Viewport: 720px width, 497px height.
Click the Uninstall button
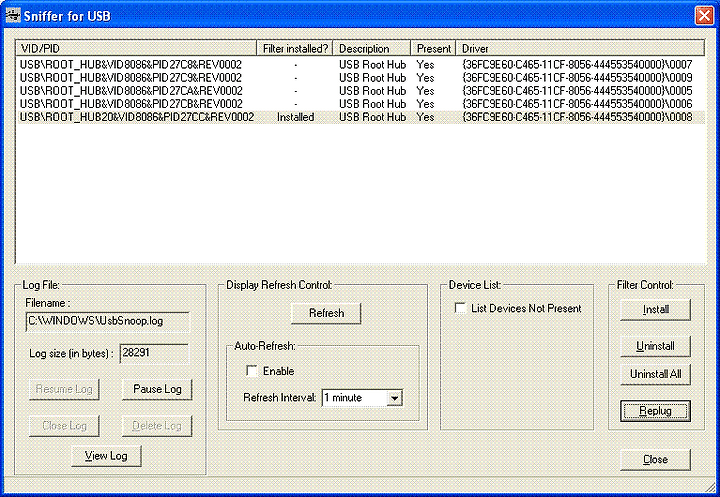[655, 346]
